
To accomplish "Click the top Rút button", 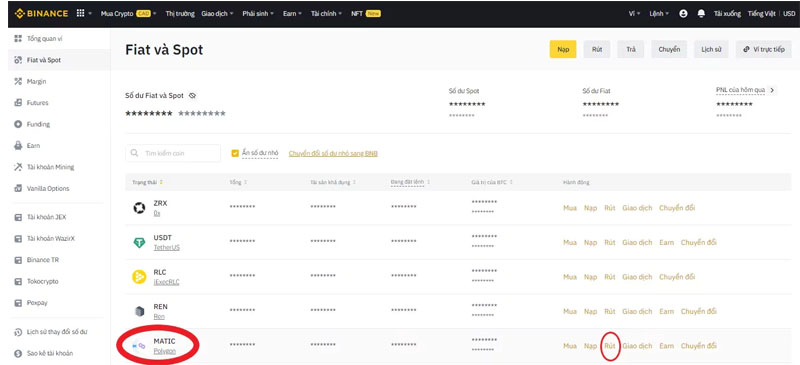I will (x=597, y=50).
